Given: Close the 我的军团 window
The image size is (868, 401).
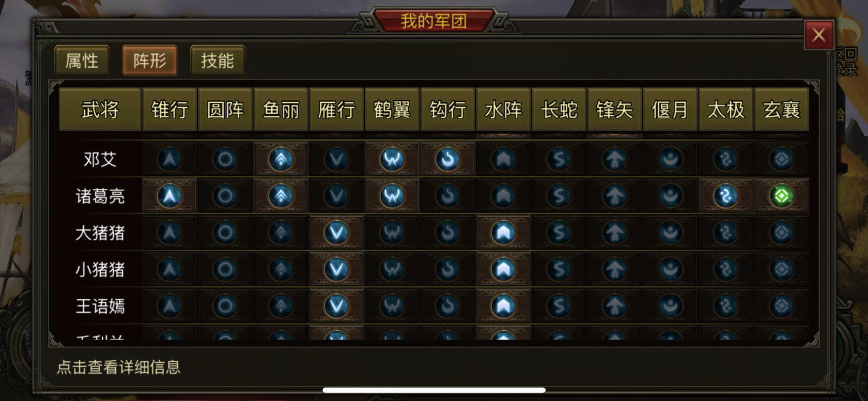Looking at the screenshot, I should 819,35.
